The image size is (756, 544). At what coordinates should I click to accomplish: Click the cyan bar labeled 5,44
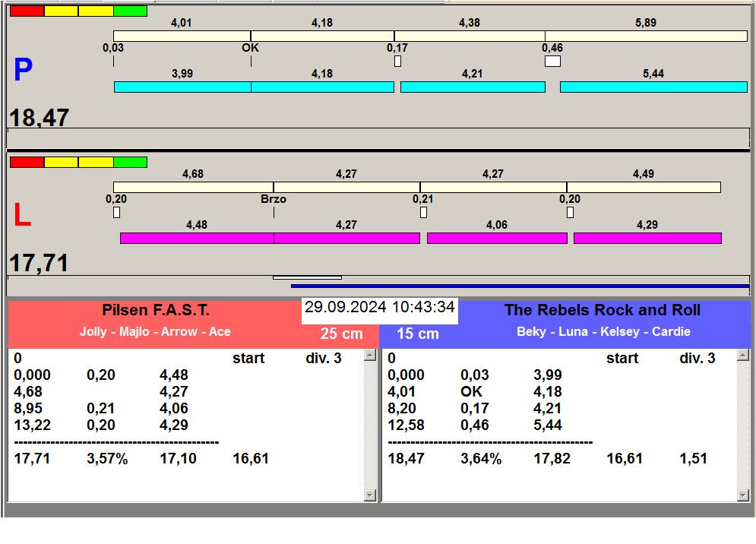[x=653, y=87]
